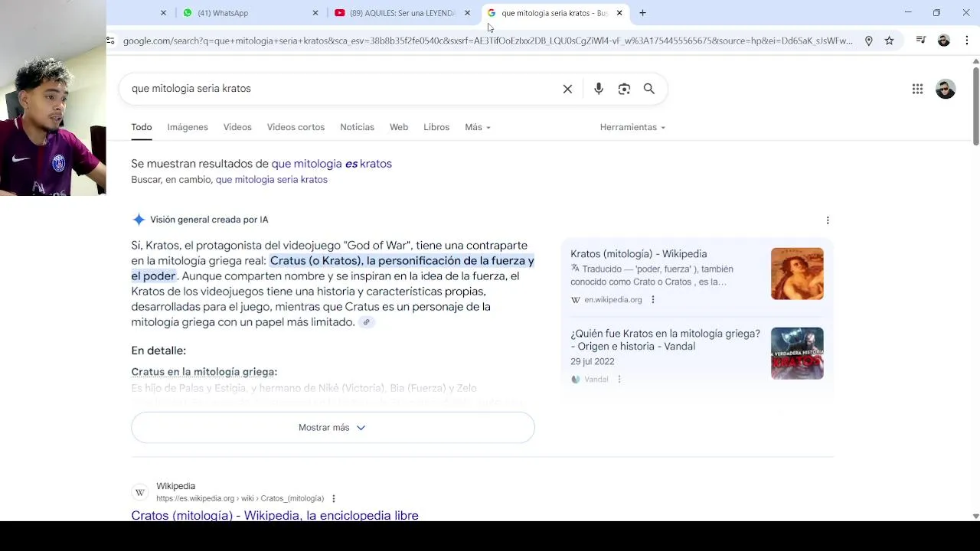Open options for Vandal source card
Viewport: 980px width, 551px height.
pyautogui.click(x=619, y=380)
